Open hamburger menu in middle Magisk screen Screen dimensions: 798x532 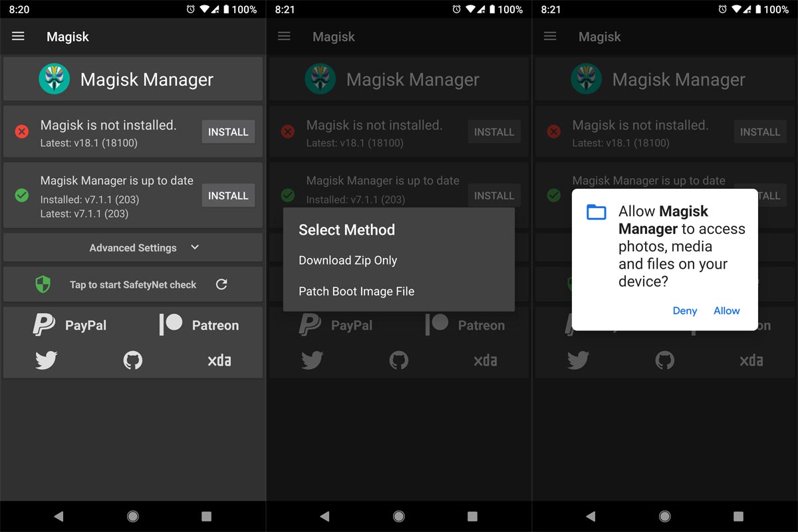click(x=284, y=37)
